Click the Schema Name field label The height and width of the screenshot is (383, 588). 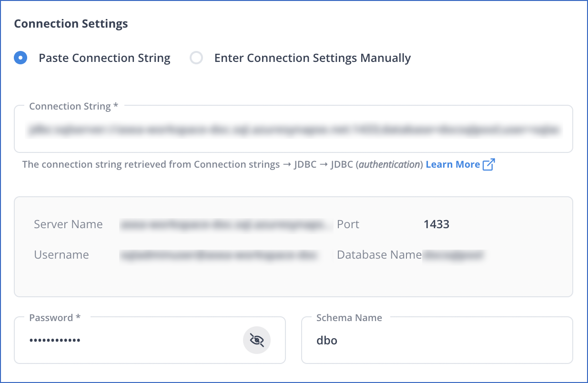tap(349, 317)
